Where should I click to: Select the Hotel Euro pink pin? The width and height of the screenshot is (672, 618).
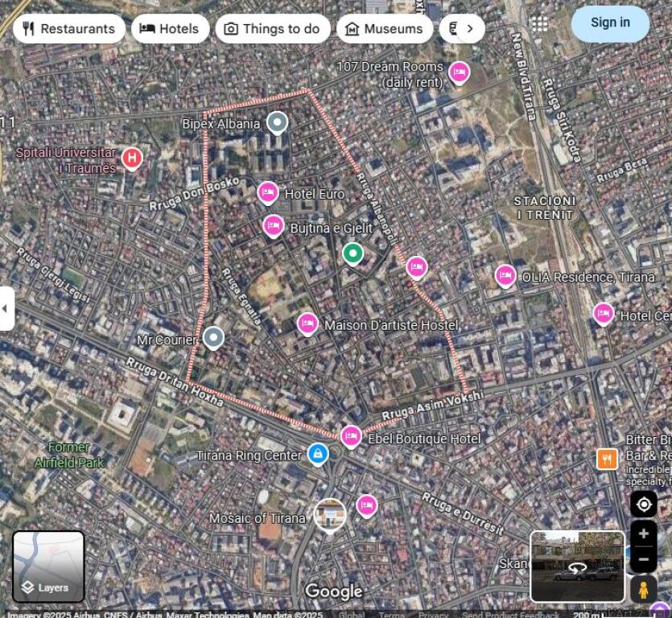268,192
